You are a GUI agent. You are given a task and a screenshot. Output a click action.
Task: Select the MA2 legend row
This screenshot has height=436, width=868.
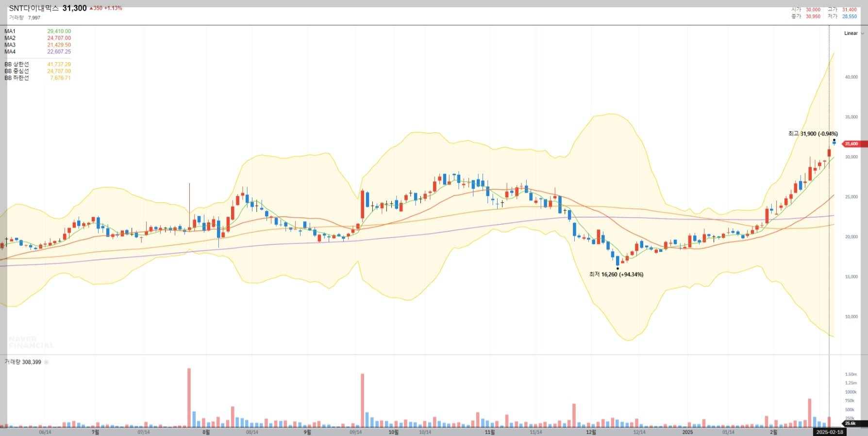point(37,38)
